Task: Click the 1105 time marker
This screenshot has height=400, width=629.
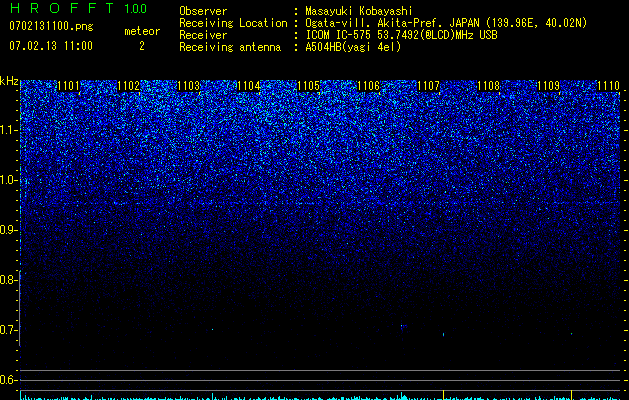Action: (x=308, y=86)
